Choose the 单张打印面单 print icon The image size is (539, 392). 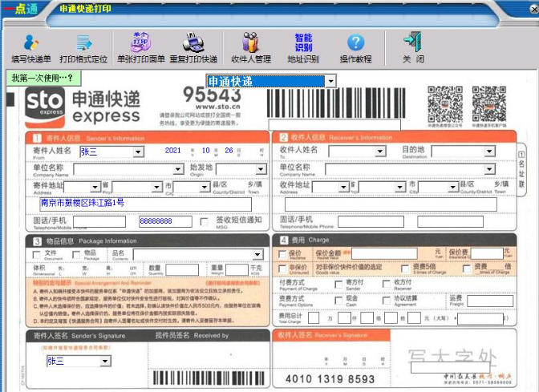141,48
